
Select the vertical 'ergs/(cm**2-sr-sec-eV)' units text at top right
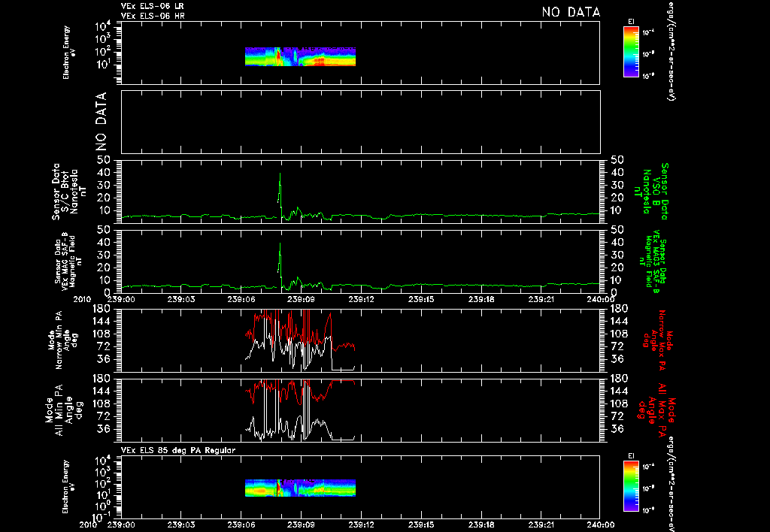670,50
